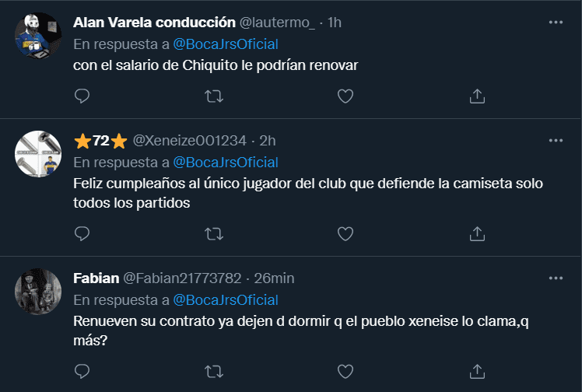Open Alan Varela conducción's profile picture
The width and height of the screenshot is (582, 392).
click(x=39, y=35)
